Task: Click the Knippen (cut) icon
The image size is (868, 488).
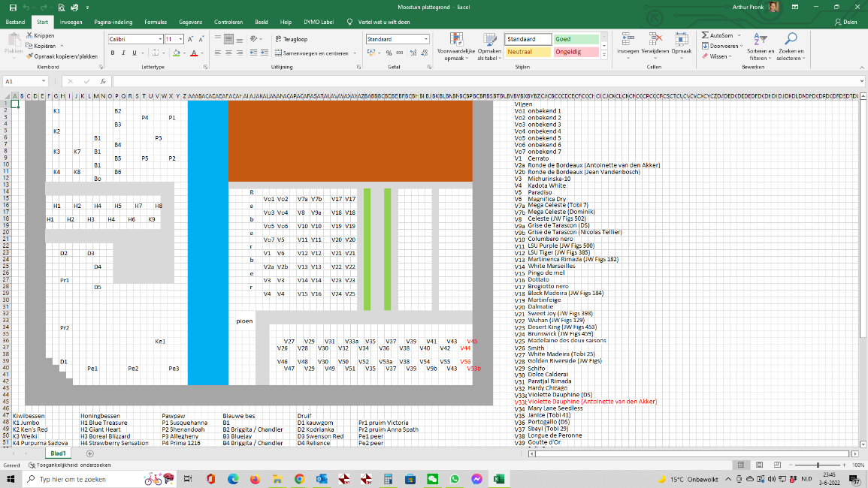Action: coord(29,35)
